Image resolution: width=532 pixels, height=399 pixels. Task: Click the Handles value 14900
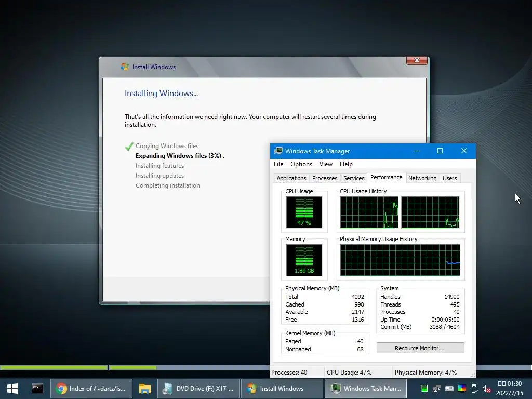click(451, 297)
